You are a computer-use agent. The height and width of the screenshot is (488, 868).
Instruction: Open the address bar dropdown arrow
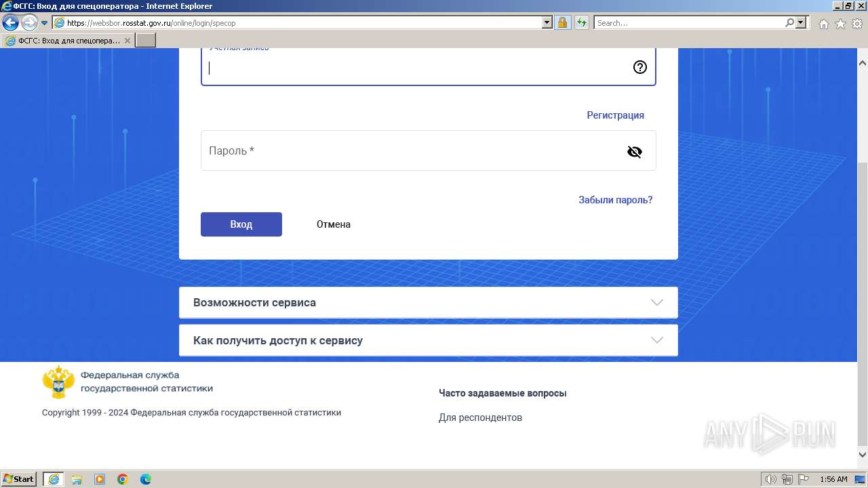(x=547, y=22)
